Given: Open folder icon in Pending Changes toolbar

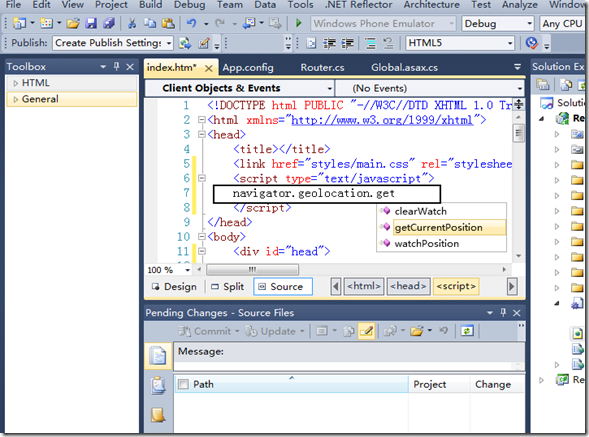Looking at the screenshot, I should (417, 331).
